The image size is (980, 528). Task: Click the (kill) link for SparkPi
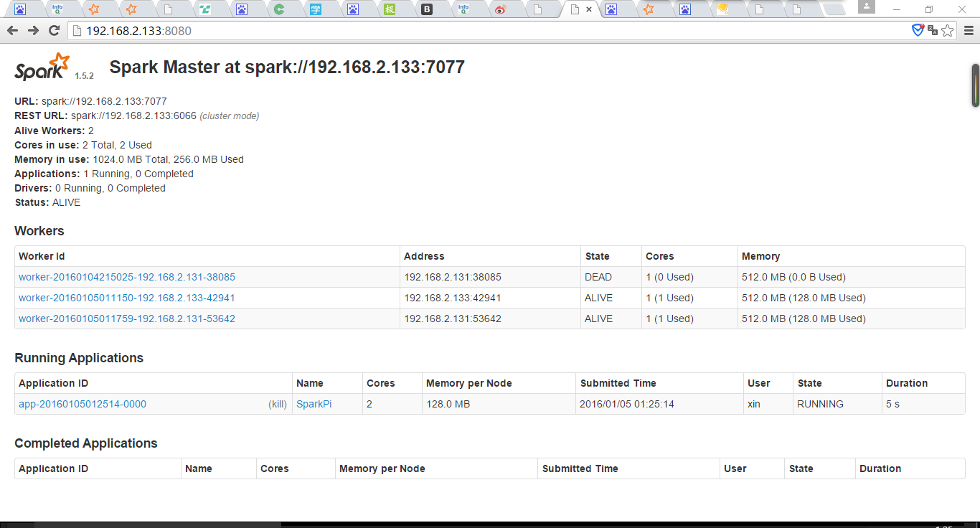click(276, 404)
